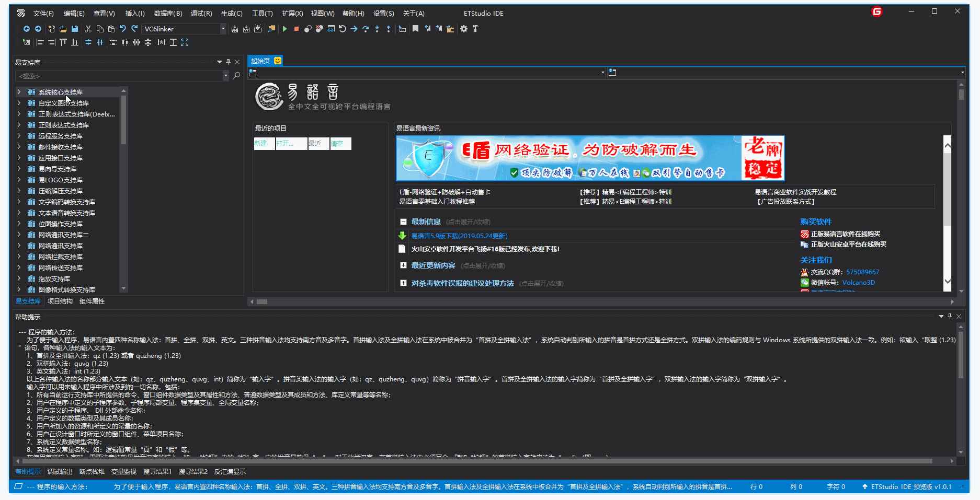The image size is (980, 500).
Task: Open the 数据库(B) menu
Action: point(168,13)
